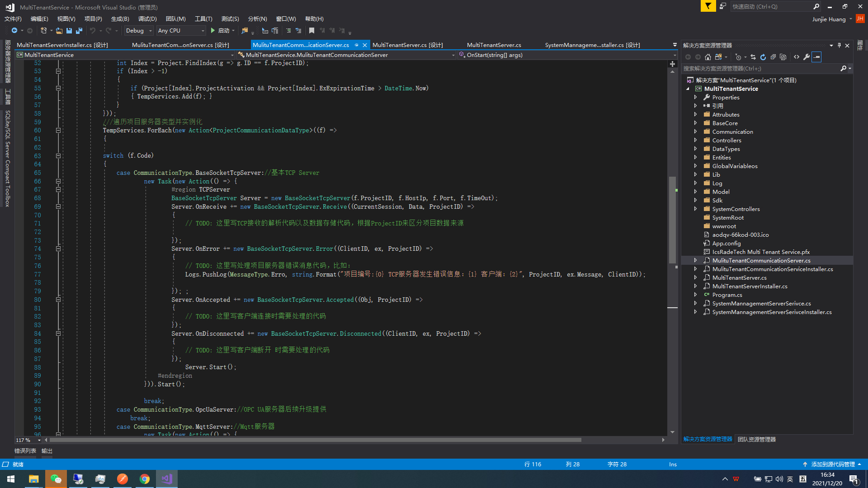Open the Any CPU platform dropdown
Screen dimensions: 868x488
(x=202, y=31)
